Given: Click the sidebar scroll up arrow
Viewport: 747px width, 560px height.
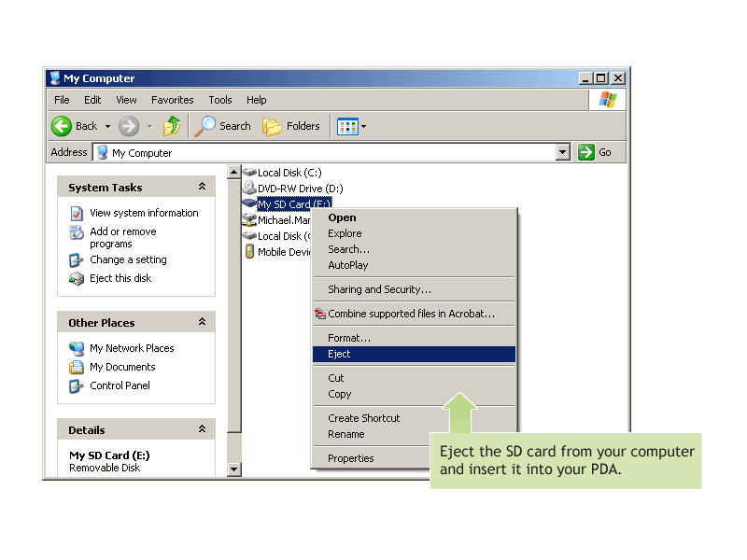Looking at the screenshot, I should point(233,172).
